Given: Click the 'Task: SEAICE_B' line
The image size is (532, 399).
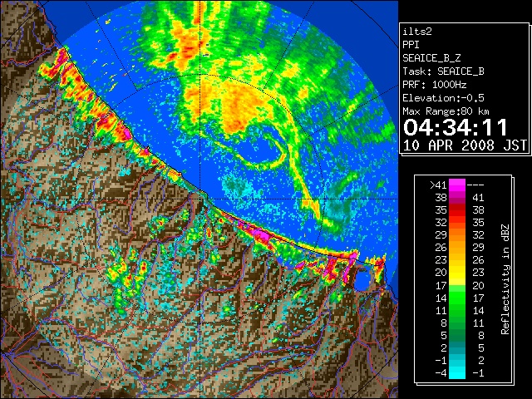Looking at the screenshot, I should [443, 71].
